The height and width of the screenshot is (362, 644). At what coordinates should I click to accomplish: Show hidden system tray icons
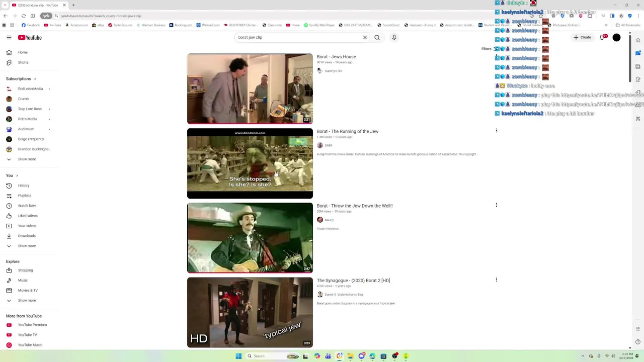tap(583, 356)
